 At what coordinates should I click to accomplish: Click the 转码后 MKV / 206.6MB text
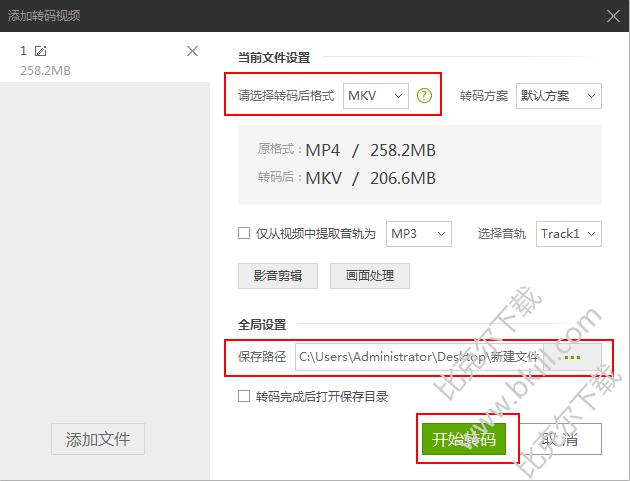click(x=347, y=178)
